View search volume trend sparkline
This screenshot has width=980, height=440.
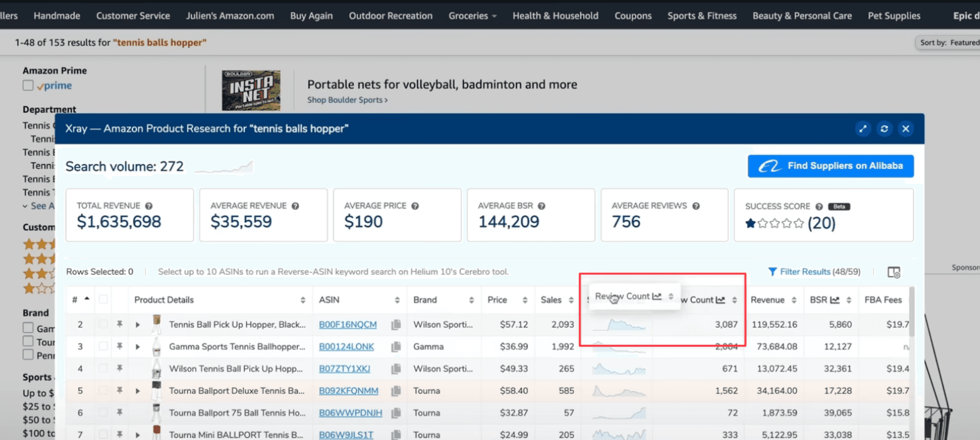pyautogui.click(x=224, y=167)
